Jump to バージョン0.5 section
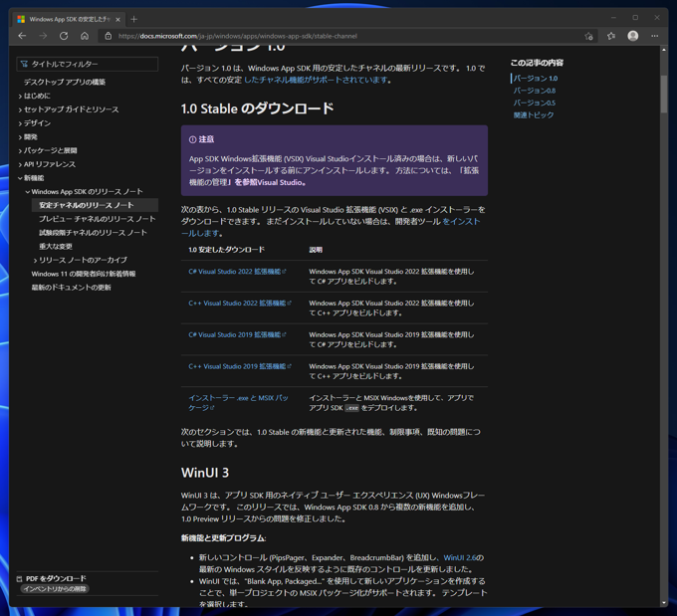Screen dimensions: 677x616 [535, 103]
